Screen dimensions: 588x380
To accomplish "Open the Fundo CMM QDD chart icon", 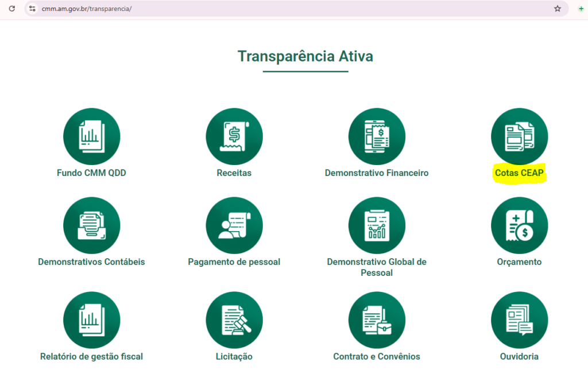I will coord(91,136).
